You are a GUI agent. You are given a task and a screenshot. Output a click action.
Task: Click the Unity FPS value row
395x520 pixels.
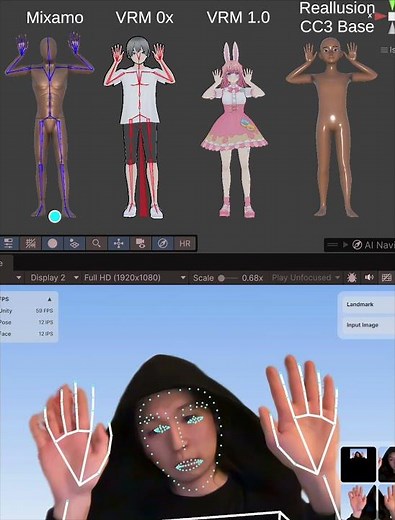(27, 311)
